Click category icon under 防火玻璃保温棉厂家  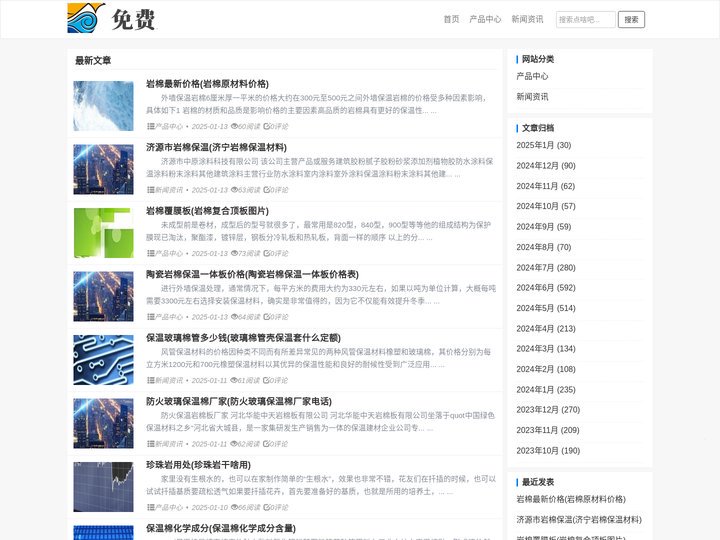(x=151, y=444)
